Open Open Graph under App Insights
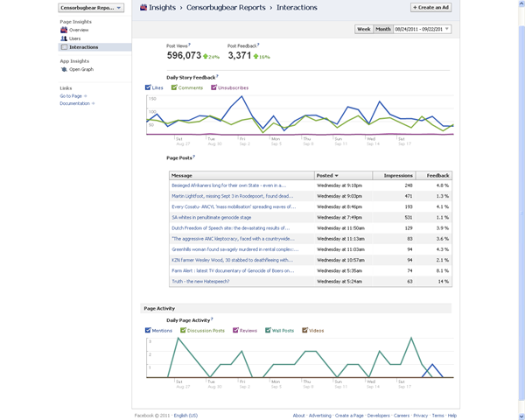 81,69
